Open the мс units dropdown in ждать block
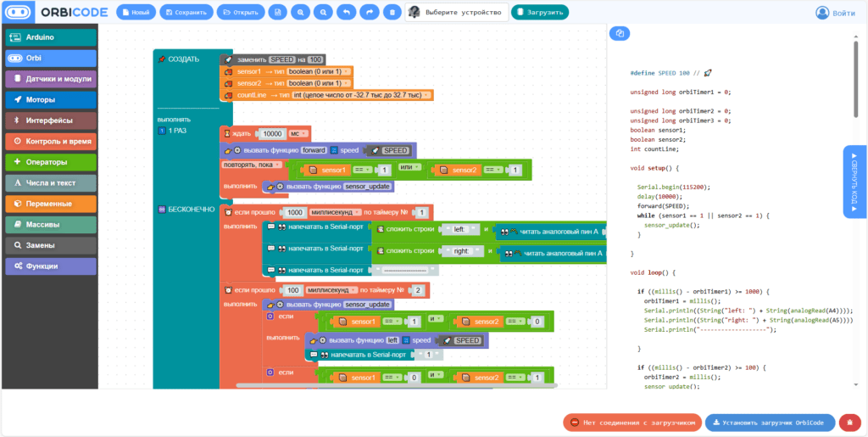The width and height of the screenshot is (868, 437). [x=298, y=133]
